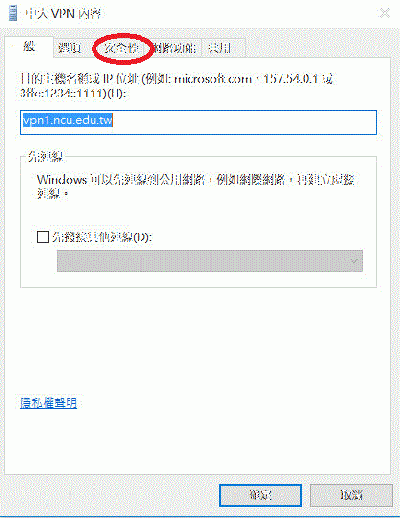Open the 選項 tab
This screenshot has width=400, height=518.
click(70, 48)
